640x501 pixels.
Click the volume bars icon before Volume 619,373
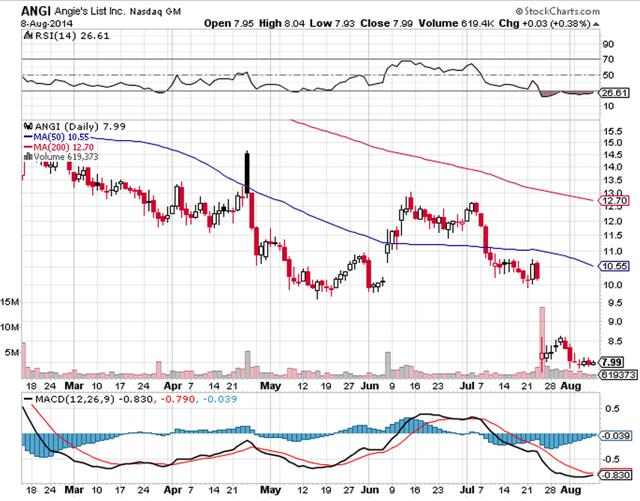point(28,156)
